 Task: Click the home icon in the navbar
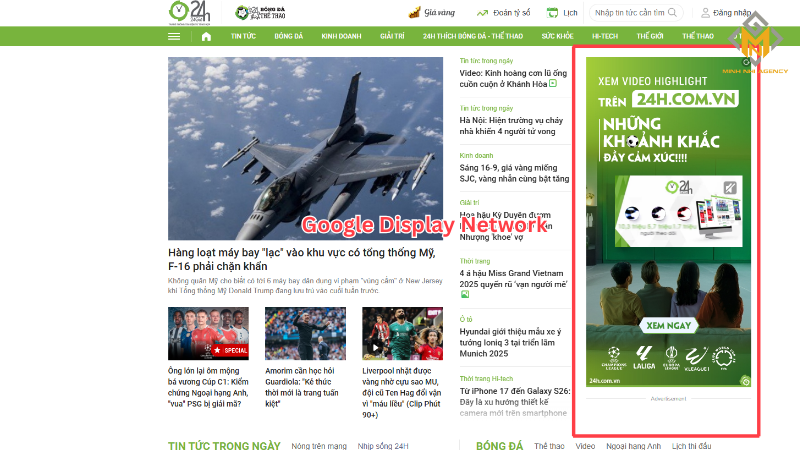pos(207,36)
